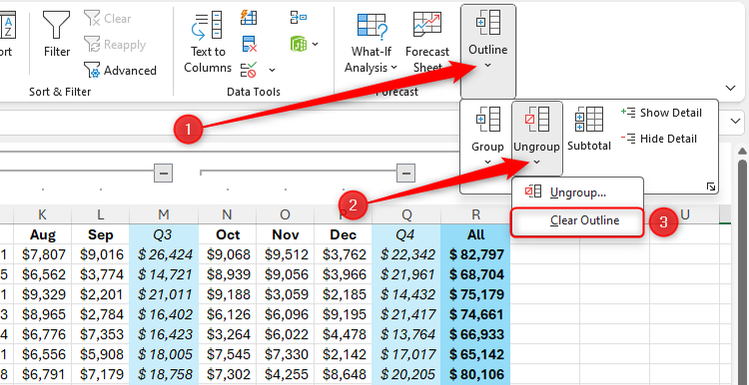Click the Ungroup icon button
This screenshot has width=749, height=385.
(536, 120)
